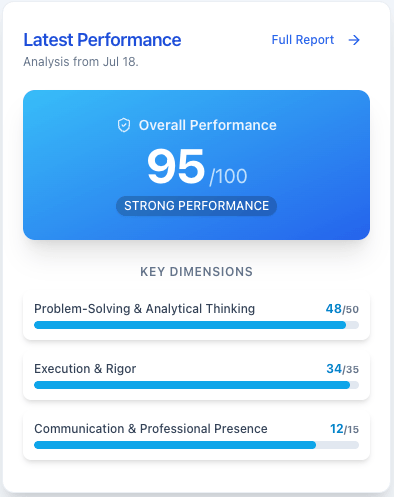Click the KEY DIMENSIONS heading
Image resolution: width=394 pixels, height=497 pixels.
[196, 272]
